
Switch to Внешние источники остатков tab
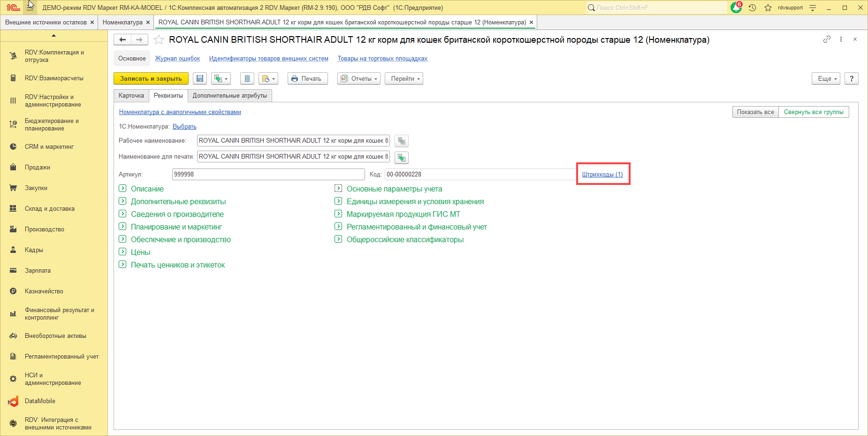click(x=46, y=23)
